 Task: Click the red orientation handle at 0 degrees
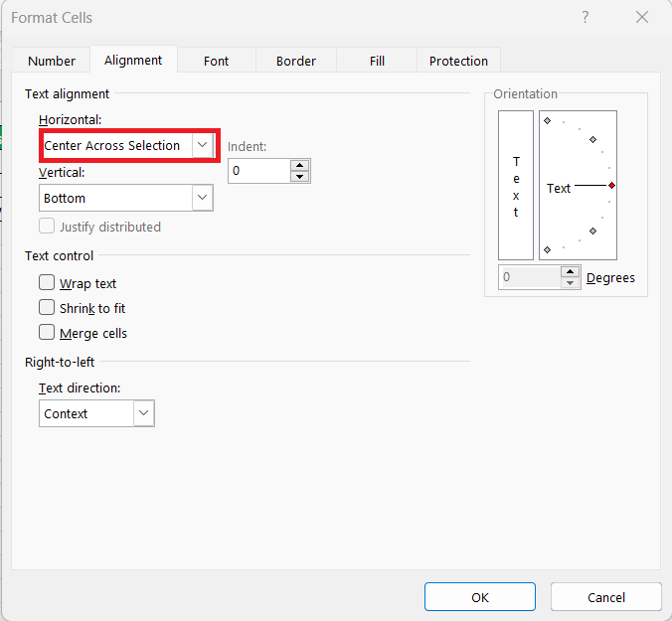(x=612, y=186)
